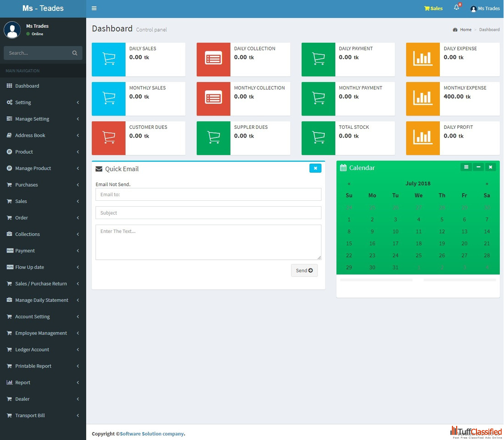Click the Daily Sales cart icon
Image resolution: width=504 pixels, height=440 pixels.
109,59
